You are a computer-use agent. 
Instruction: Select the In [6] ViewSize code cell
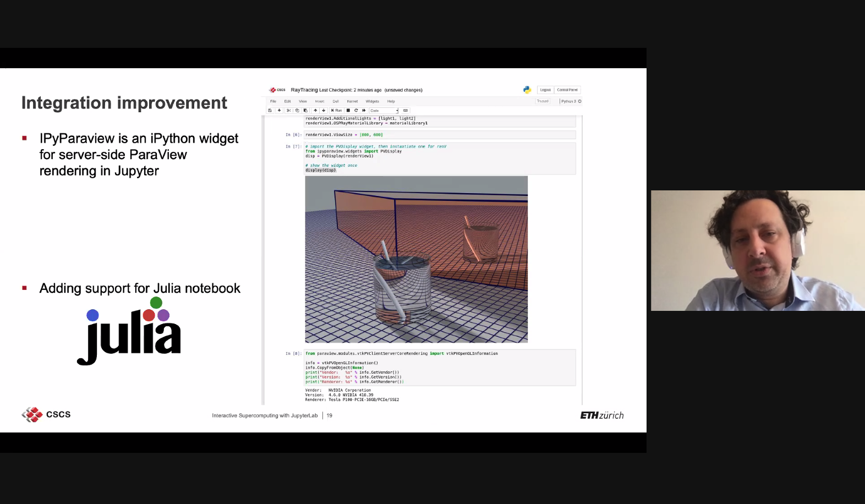click(440, 135)
